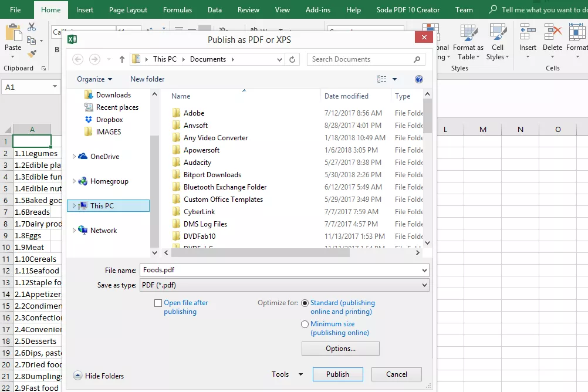Open the Formulas ribbon tab

pyautogui.click(x=177, y=10)
